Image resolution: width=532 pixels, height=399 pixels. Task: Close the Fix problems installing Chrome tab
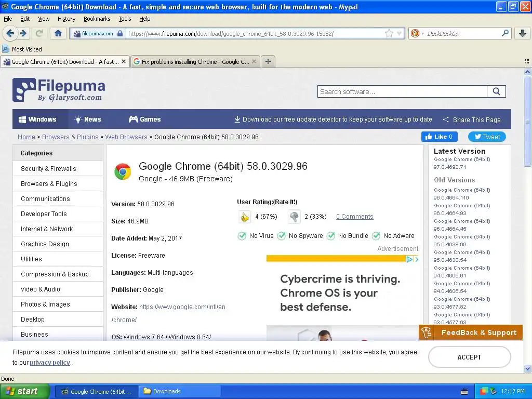pyautogui.click(x=254, y=61)
